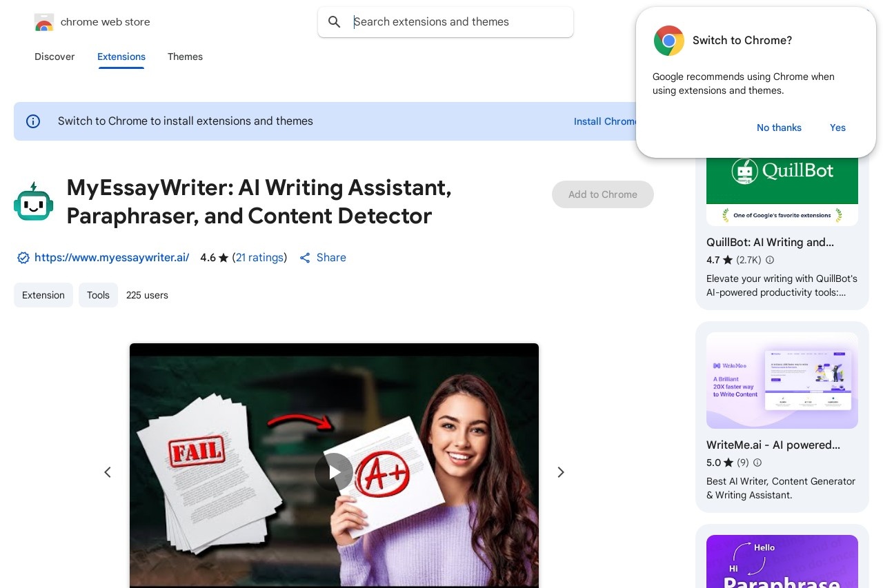
Task: Open the Extensions tab
Action: tap(121, 57)
